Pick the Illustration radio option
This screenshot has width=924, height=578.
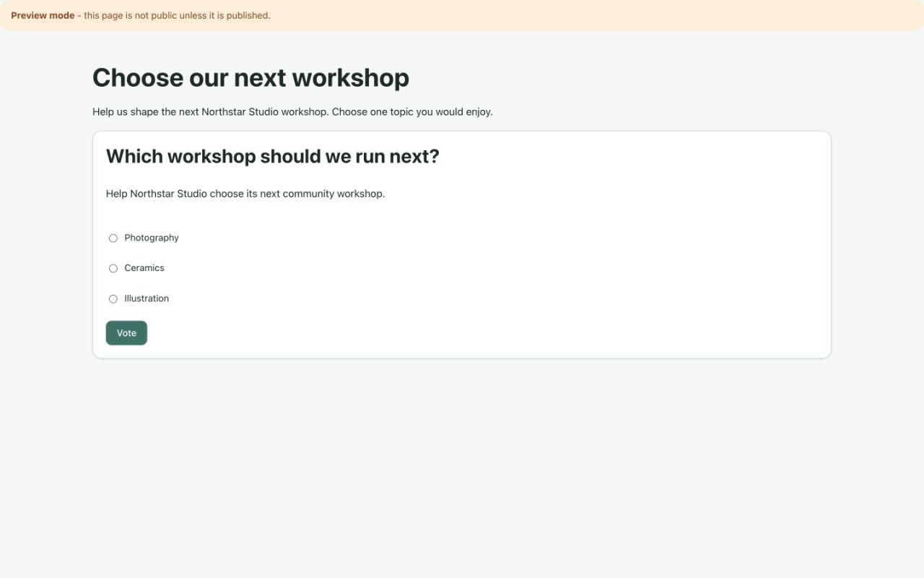point(113,299)
